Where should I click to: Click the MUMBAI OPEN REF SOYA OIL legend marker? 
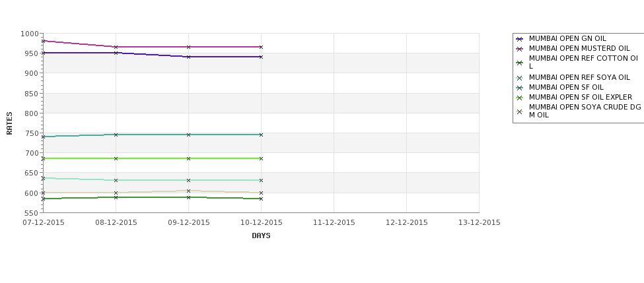coord(520,78)
